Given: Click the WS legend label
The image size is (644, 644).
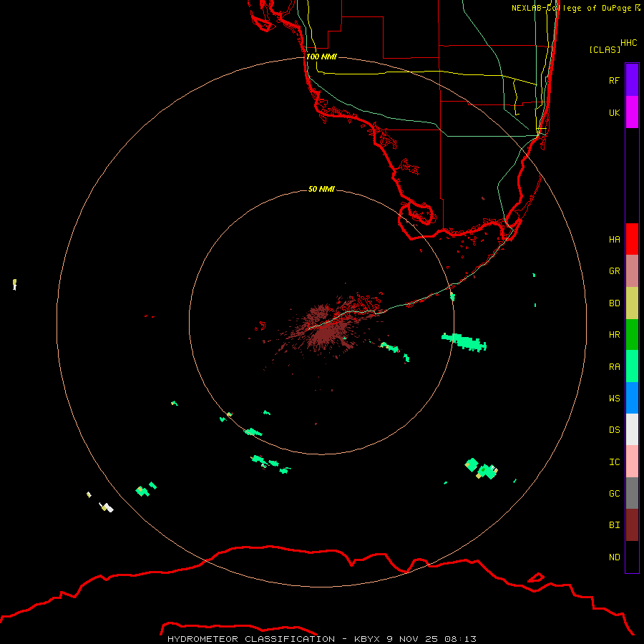Looking at the screenshot, I should [x=614, y=399].
